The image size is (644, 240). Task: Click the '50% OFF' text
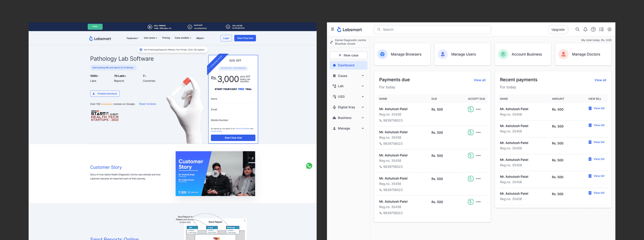(235, 60)
